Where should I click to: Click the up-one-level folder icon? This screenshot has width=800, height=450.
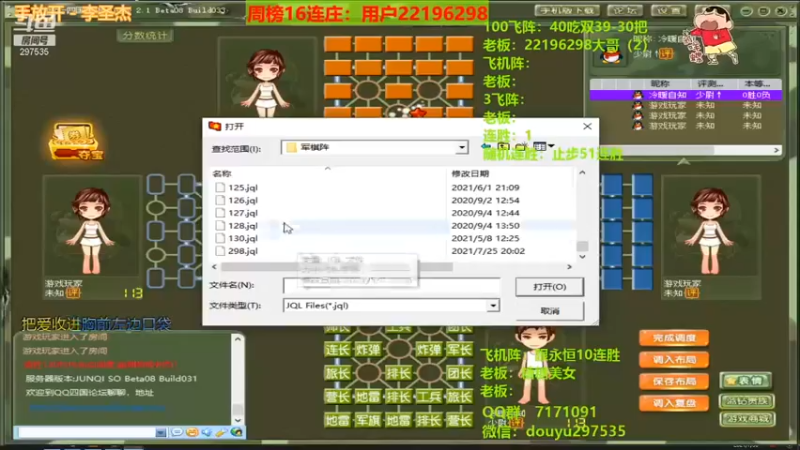504,147
